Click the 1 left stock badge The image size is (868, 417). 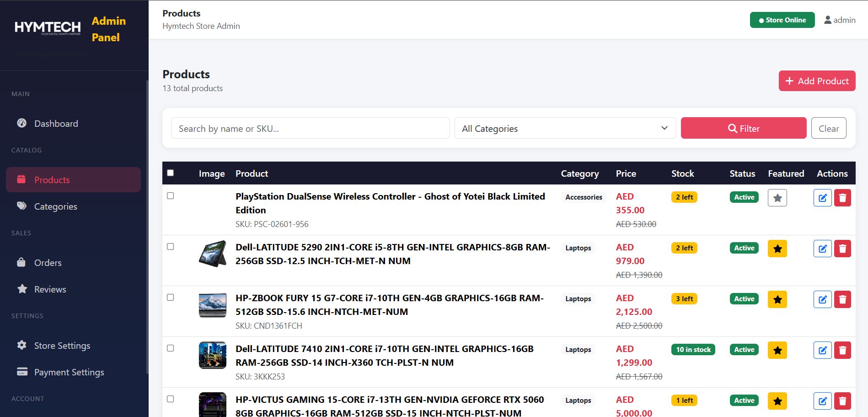(x=684, y=401)
